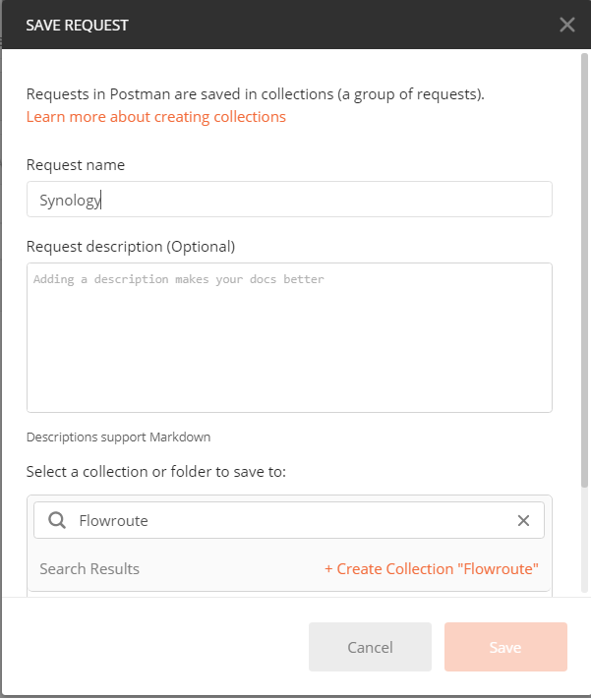This screenshot has height=700, width=591.
Task: Clear the Flowroute search with X icon
Action: click(523, 520)
